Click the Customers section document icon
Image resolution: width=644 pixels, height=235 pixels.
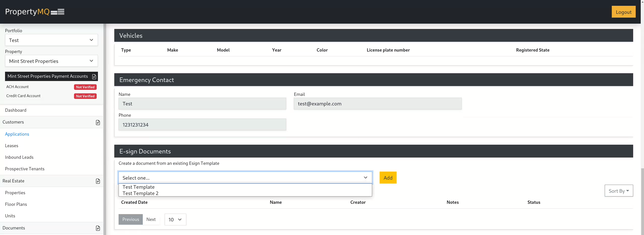point(98,122)
